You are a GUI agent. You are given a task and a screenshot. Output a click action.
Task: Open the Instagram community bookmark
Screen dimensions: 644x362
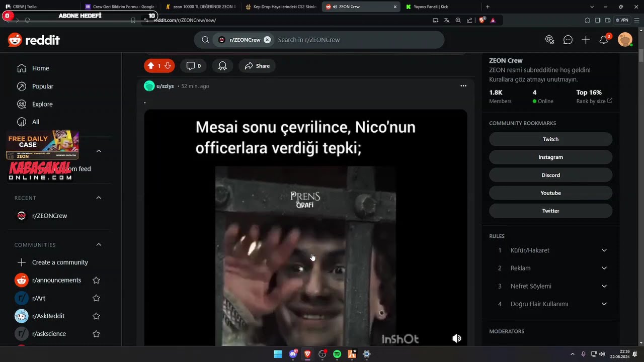click(x=550, y=157)
